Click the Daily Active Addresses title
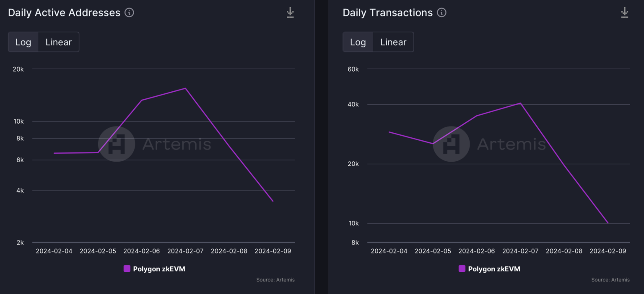 click(x=64, y=13)
